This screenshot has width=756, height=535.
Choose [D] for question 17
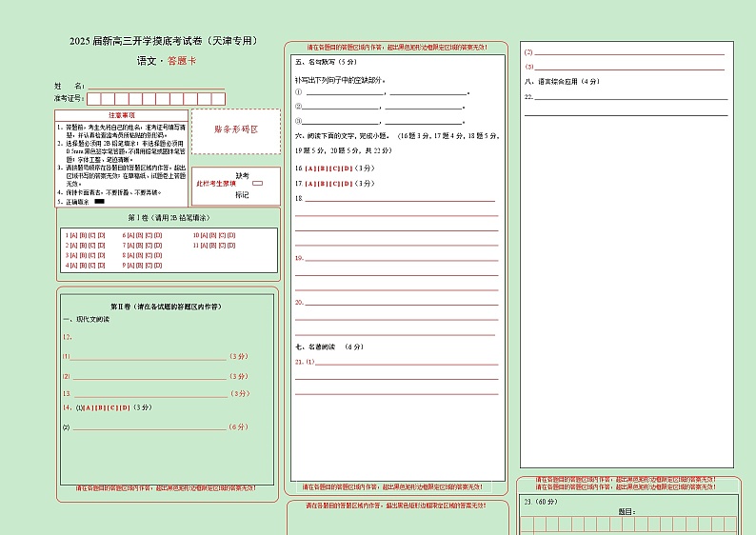[x=348, y=183]
